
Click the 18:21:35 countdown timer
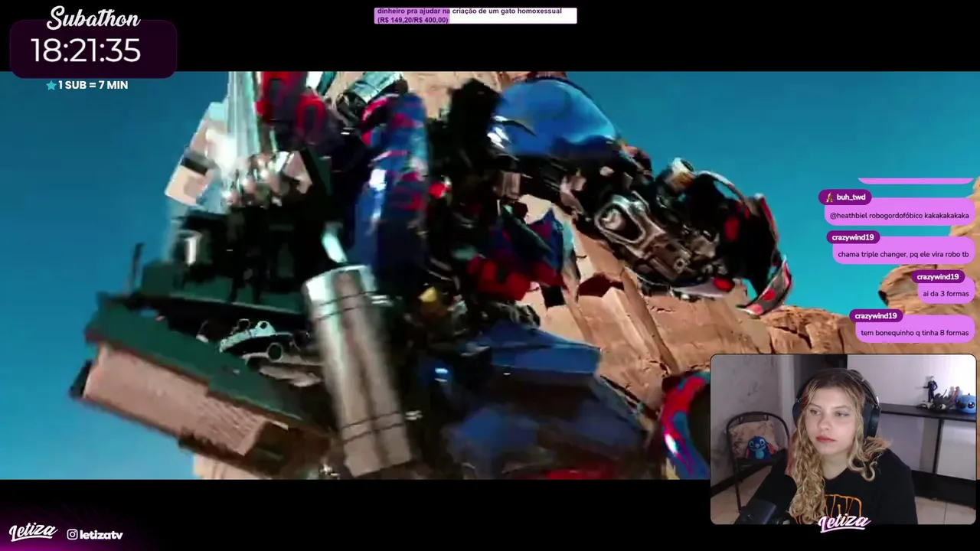(86, 51)
